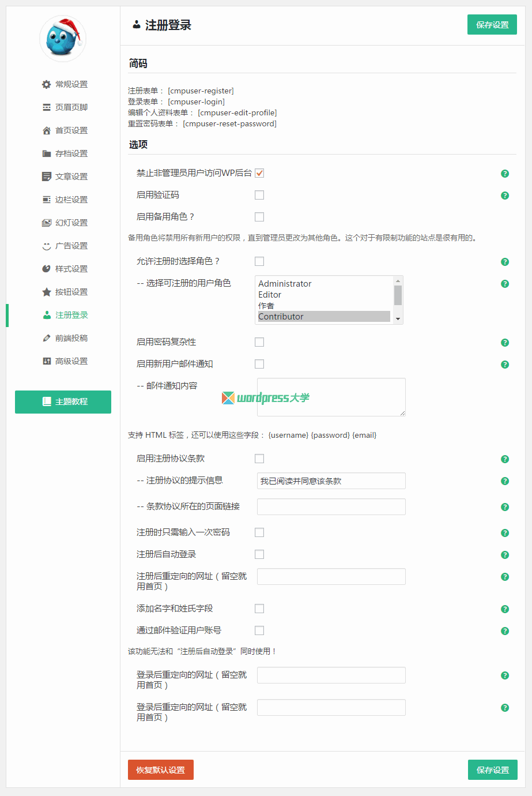Click help icon for 添加名字和姓氏字段
Screen dimensions: 532x796
click(x=505, y=609)
